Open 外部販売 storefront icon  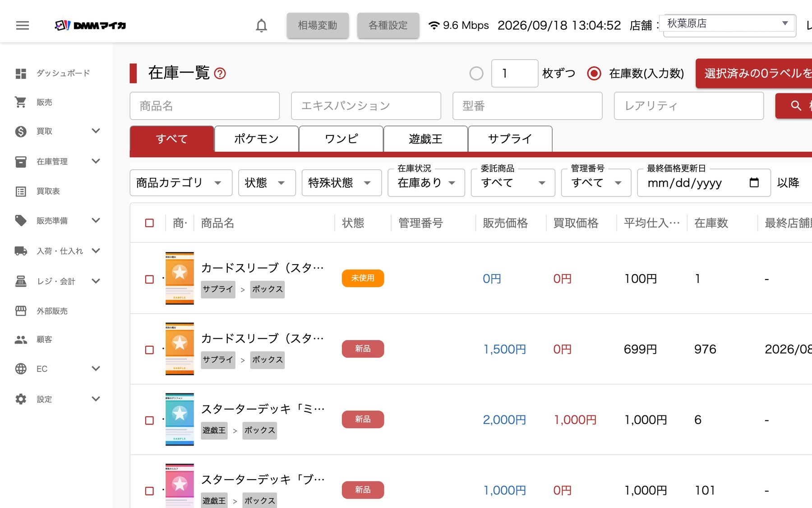(21, 311)
